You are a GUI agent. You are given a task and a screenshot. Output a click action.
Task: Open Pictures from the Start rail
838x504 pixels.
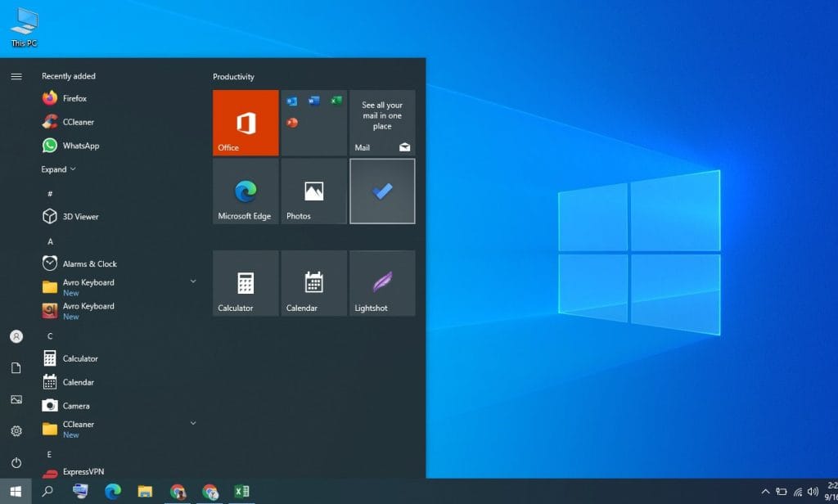[16, 399]
